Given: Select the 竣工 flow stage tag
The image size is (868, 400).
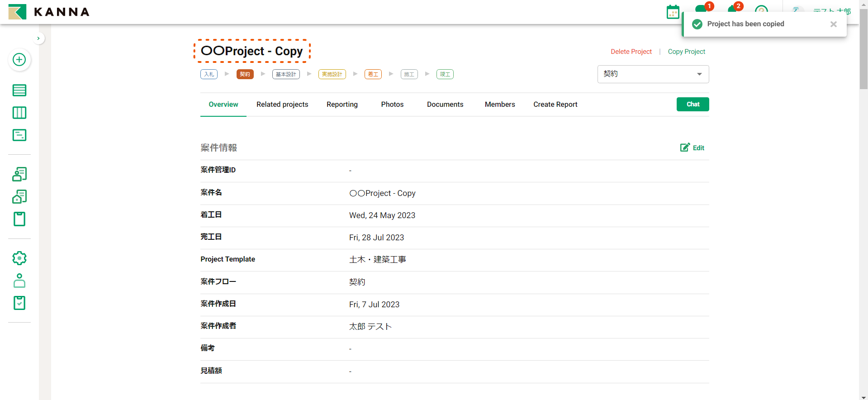Looking at the screenshot, I should [445, 74].
